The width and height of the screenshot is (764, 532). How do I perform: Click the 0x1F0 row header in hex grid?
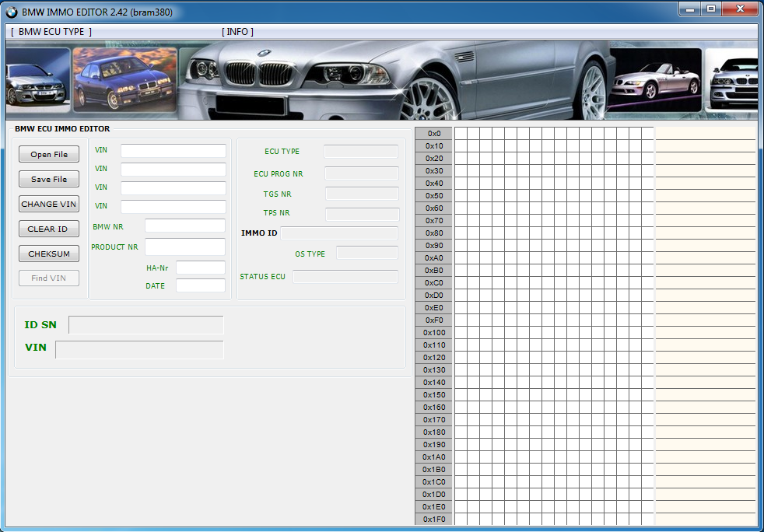coord(433,520)
